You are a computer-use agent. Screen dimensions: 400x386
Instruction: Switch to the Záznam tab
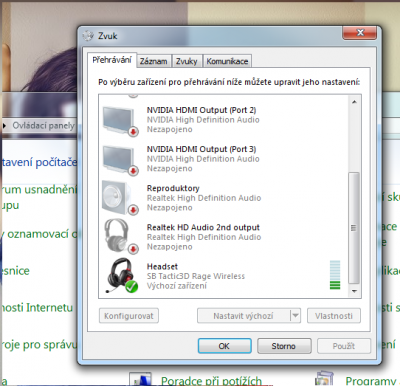click(153, 61)
